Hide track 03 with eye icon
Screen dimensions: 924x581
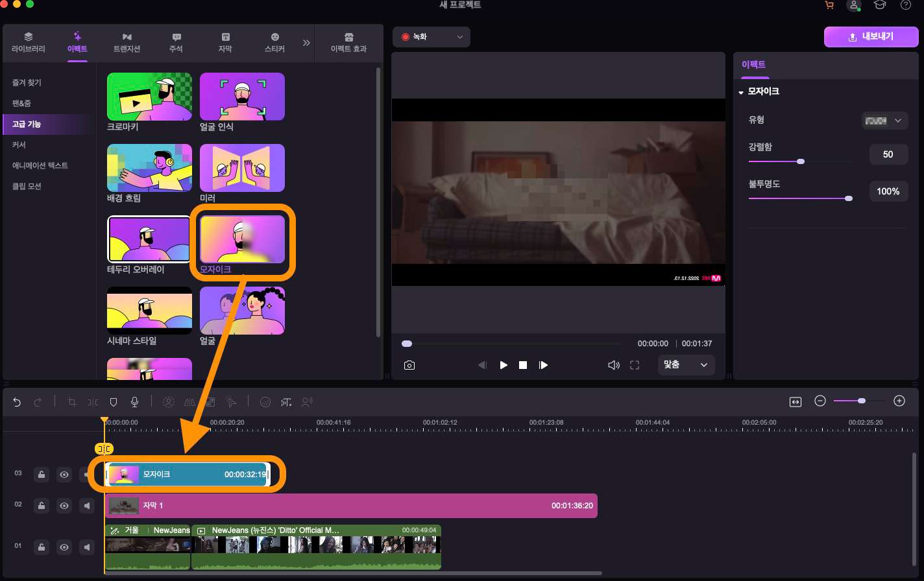pyautogui.click(x=64, y=475)
